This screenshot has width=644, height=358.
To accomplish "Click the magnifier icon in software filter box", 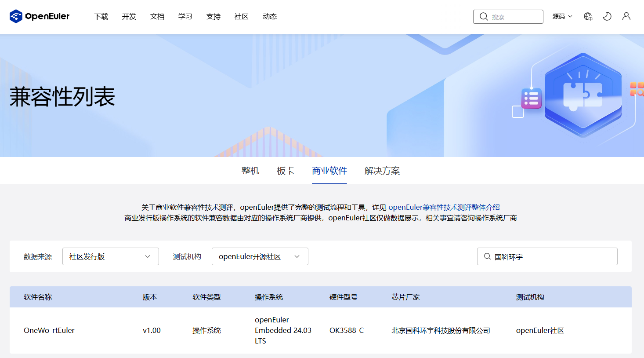I will [x=487, y=256].
